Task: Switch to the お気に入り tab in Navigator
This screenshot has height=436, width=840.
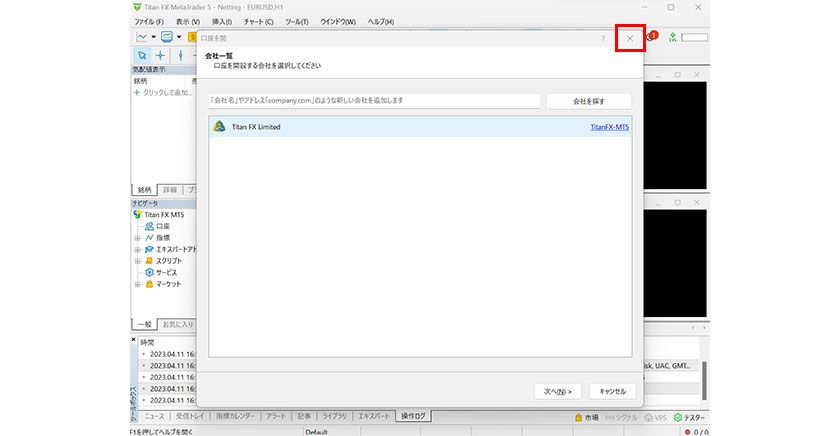Action: (178, 325)
